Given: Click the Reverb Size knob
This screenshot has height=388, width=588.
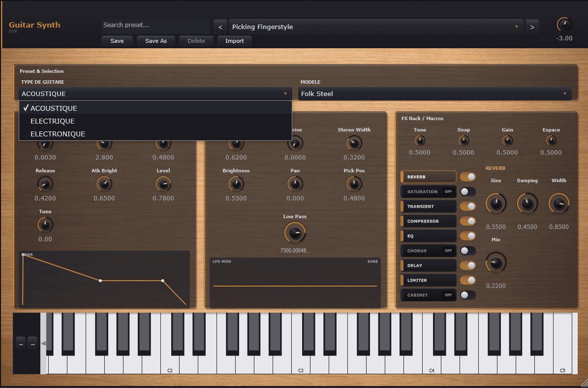Looking at the screenshot, I should pos(495,203).
